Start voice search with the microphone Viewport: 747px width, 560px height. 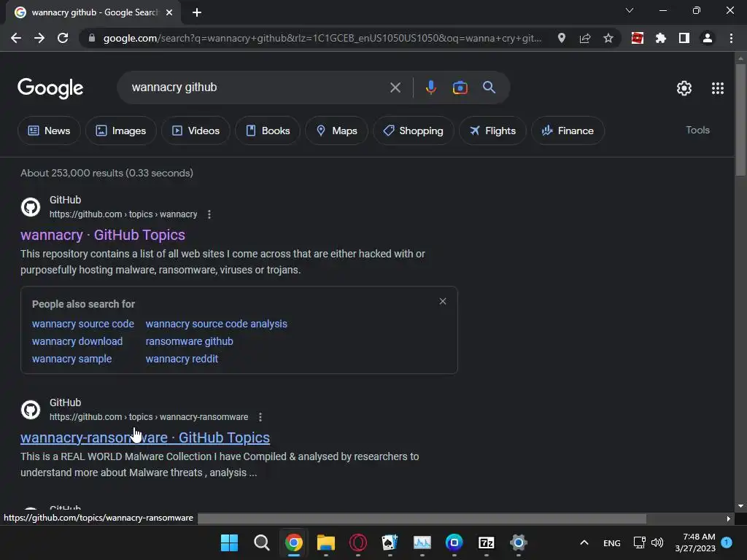point(430,87)
